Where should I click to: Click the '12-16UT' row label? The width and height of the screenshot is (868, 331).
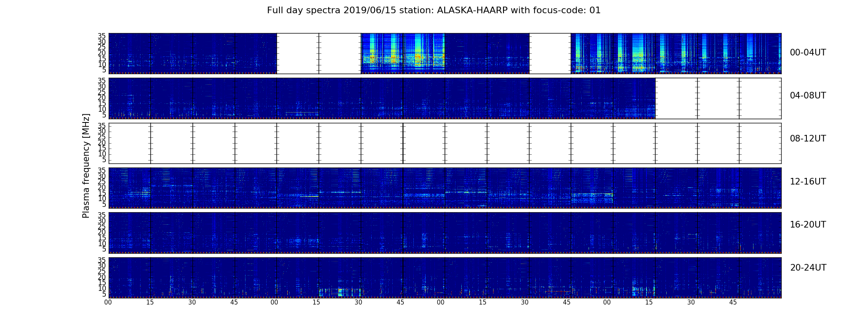coord(808,182)
